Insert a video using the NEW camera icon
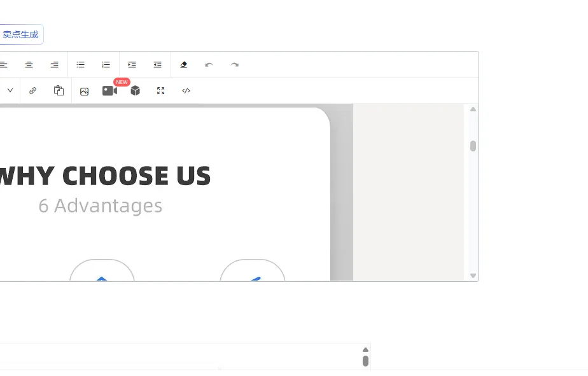This screenshot has height=376, width=588. tap(110, 91)
